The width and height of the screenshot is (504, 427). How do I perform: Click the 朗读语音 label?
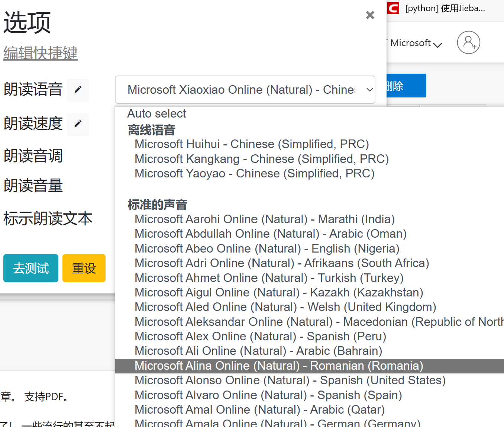(33, 90)
